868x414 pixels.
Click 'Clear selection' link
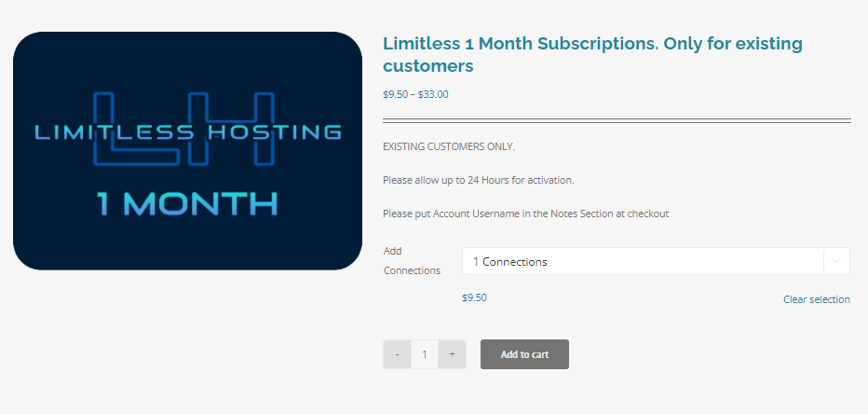coord(816,299)
